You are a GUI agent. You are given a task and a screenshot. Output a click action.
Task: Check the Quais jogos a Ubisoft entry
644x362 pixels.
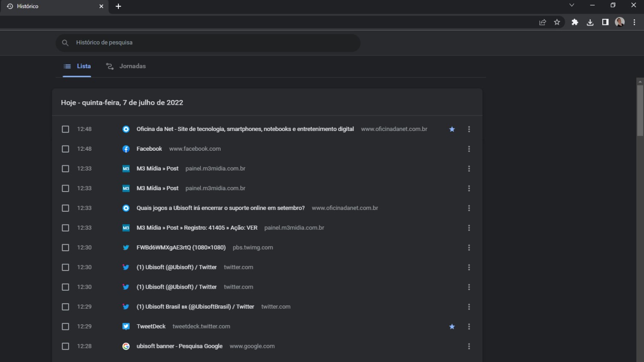tap(65, 208)
